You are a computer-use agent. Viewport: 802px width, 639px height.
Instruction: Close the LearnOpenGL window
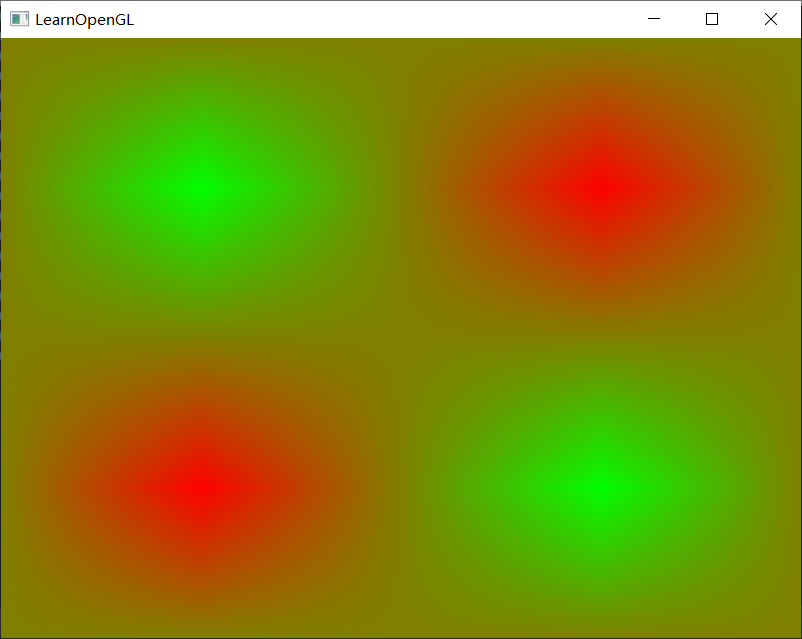point(771,18)
